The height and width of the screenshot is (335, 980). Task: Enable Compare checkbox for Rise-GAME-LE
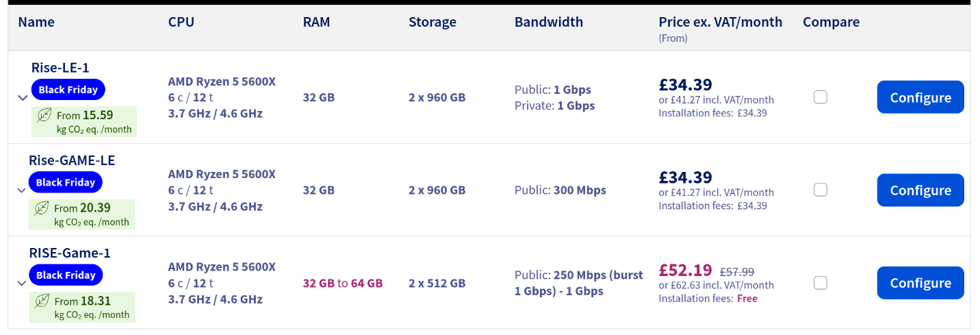tap(821, 189)
